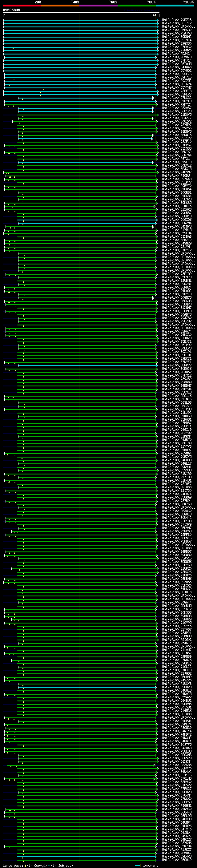Click hit label UniRef100_B9I9L4
Screen dimensions: 197x868
pyautogui.click(x=176, y=40)
